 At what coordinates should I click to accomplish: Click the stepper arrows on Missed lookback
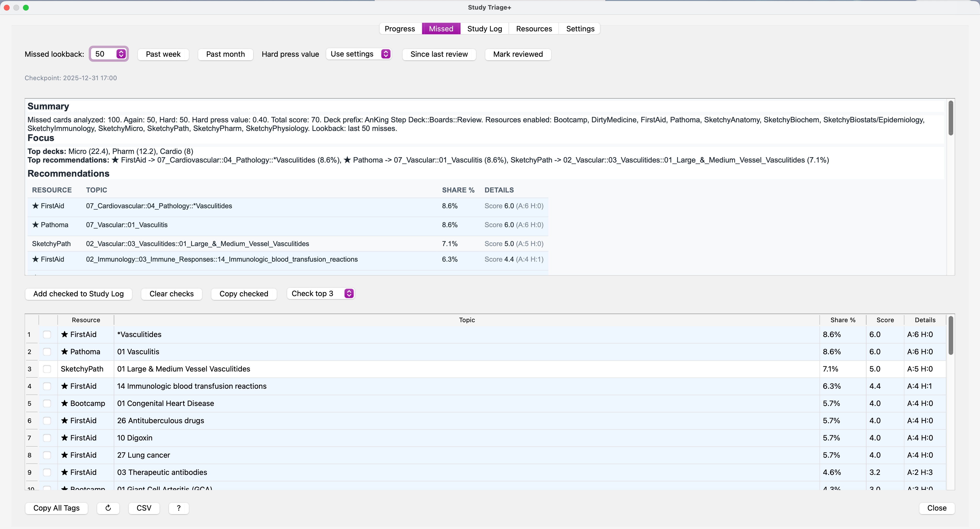(121, 54)
